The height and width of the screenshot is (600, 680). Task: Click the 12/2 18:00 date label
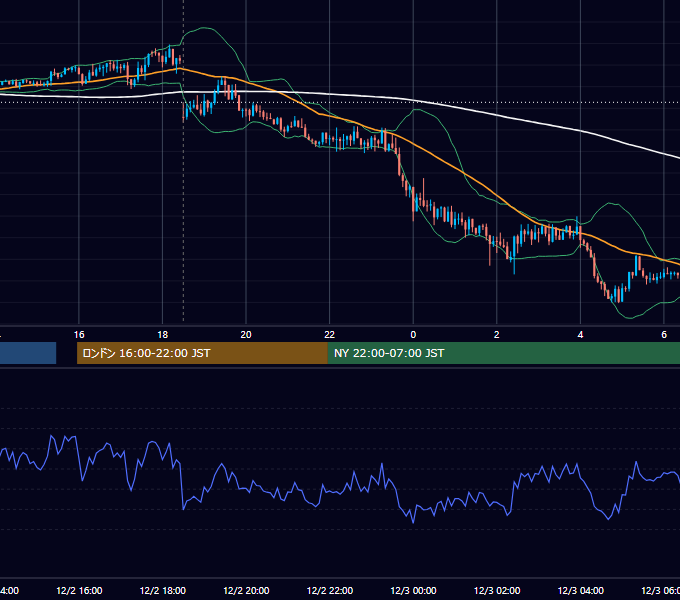(x=163, y=590)
